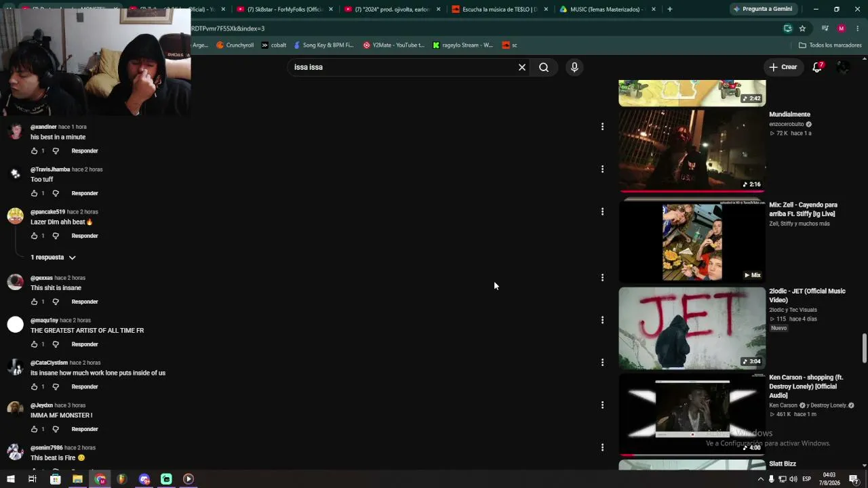Viewport: 868px width, 488px height.
Task: Open options menu for @pancake519 comment
Action: click(x=602, y=211)
